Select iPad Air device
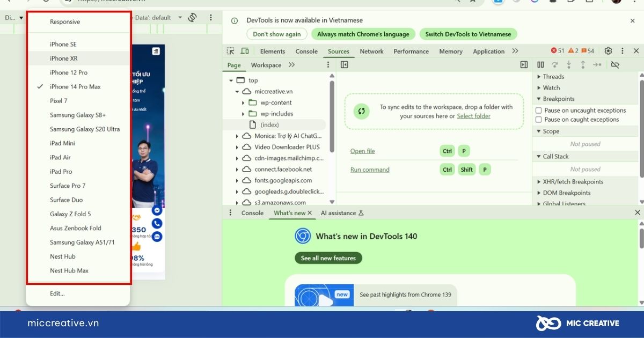The image size is (644, 338). pyautogui.click(x=78, y=158)
